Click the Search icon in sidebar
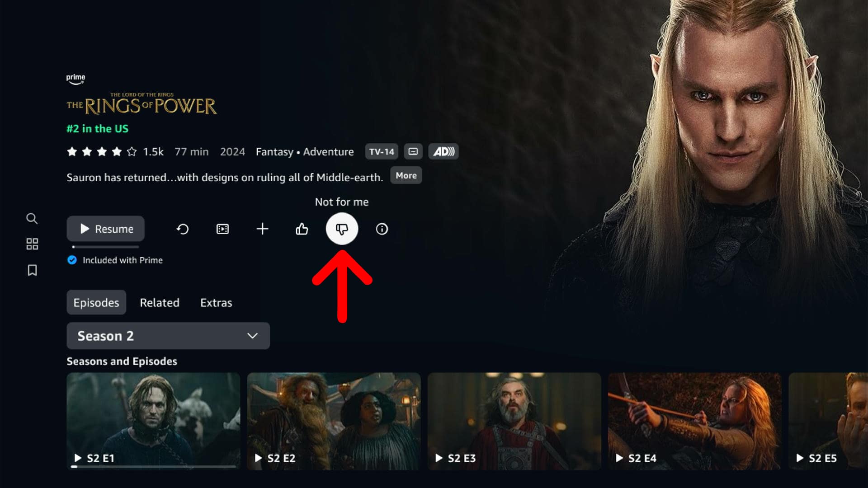Viewport: 868px width, 488px height. [32, 218]
